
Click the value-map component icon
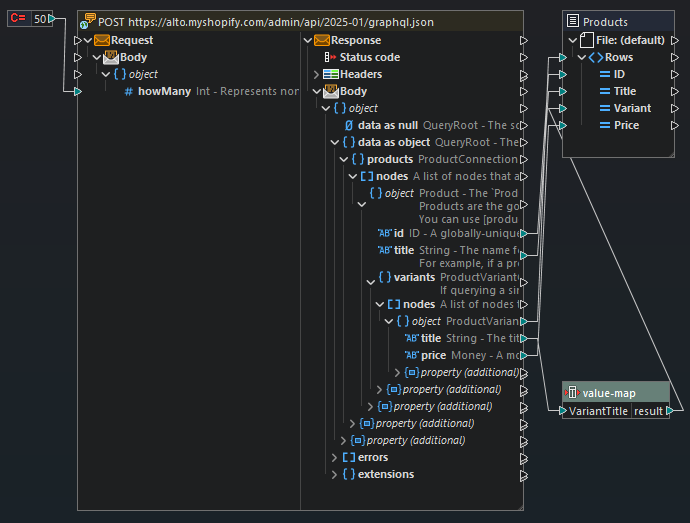(x=572, y=393)
